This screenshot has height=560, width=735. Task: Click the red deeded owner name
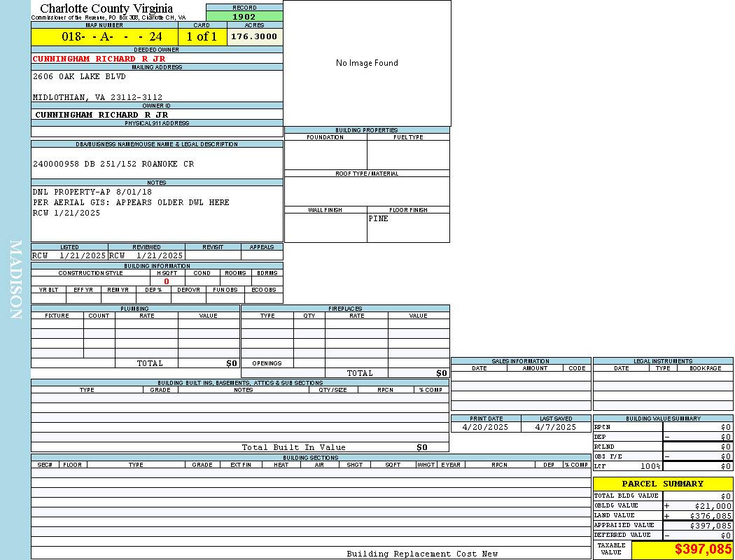coord(99,59)
